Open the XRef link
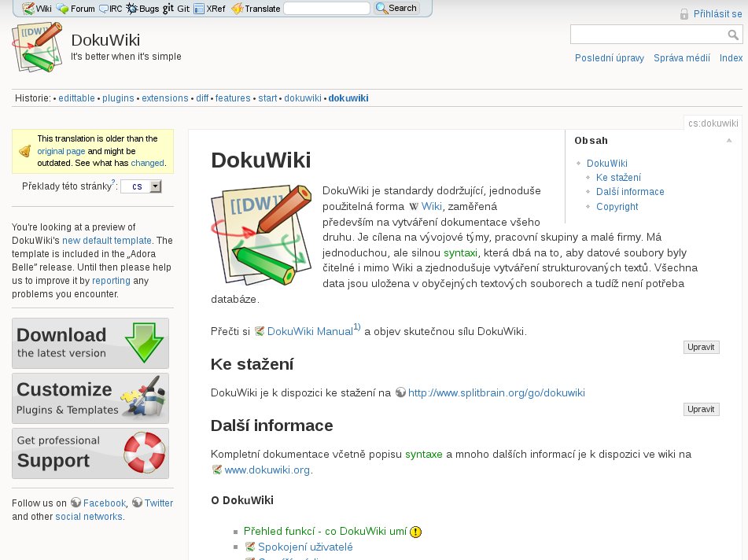 tap(209, 9)
